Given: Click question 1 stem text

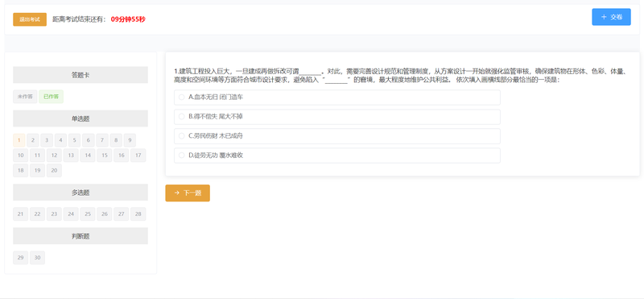Looking at the screenshot, I should pyautogui.click(x=400, y=76).
